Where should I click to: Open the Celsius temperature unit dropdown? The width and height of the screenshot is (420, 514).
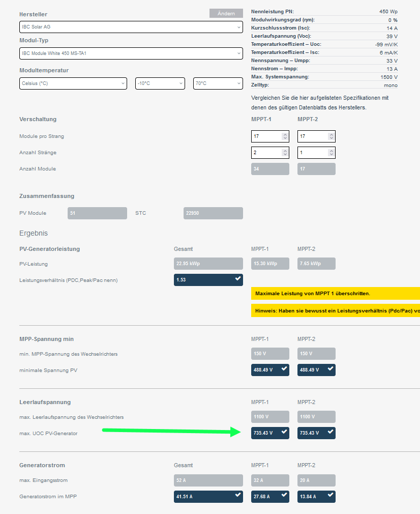73,83
